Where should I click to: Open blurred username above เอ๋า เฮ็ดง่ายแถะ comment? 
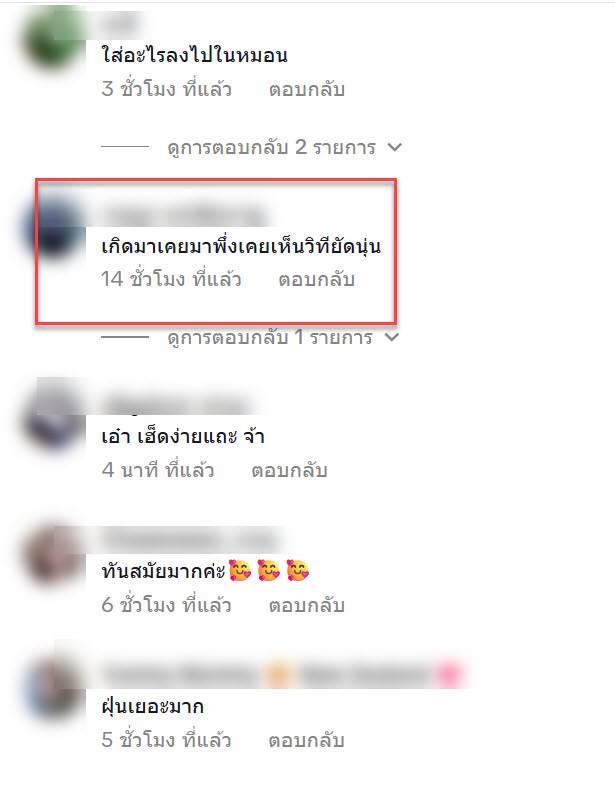176,404
